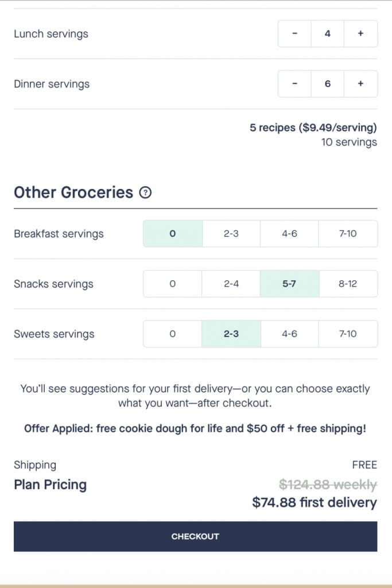Select 0 for Breakfast servings

tap(173, 234)
